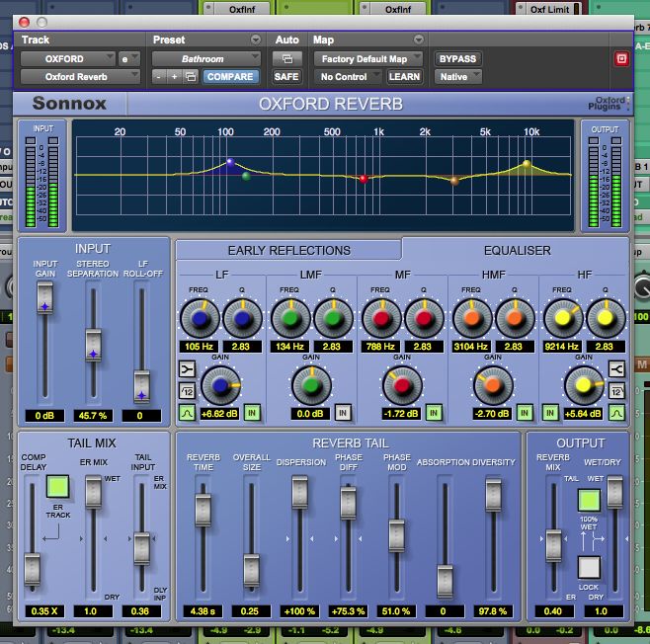
Task: Toggle the ER TRACK green button
Action: [57, 487]
